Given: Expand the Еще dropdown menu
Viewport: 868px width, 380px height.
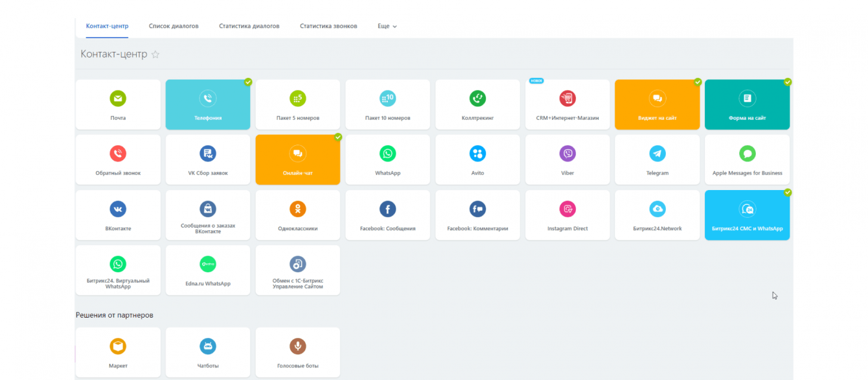Looking at the screenshot, I should point(387,26).
